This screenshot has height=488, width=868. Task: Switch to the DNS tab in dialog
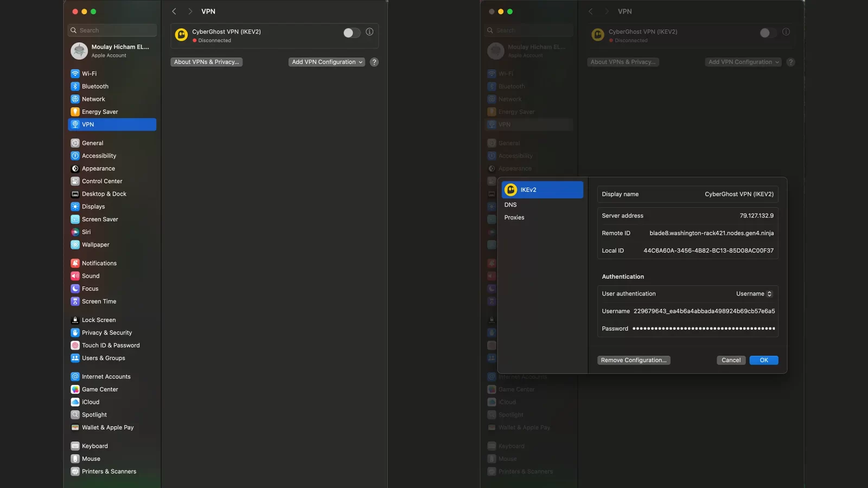(x=542, y=205)
